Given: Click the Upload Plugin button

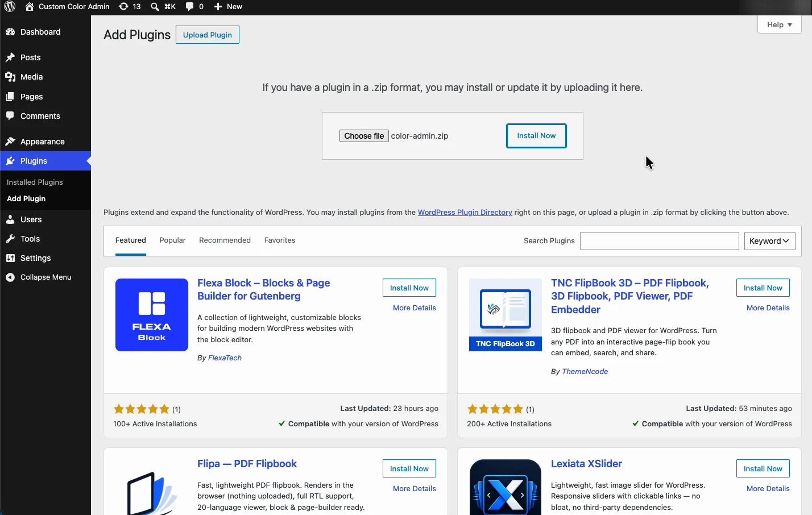Looking at the screenshot, I should click(208, 35).
